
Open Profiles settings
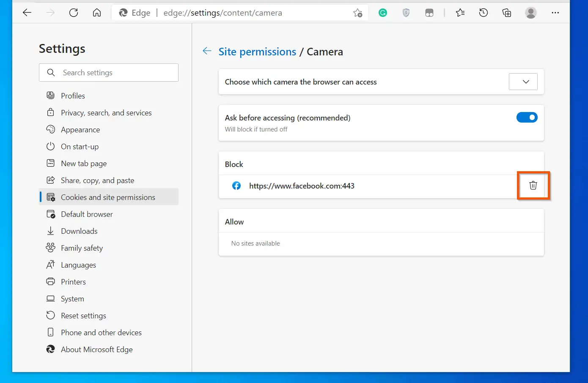(109, 96)
